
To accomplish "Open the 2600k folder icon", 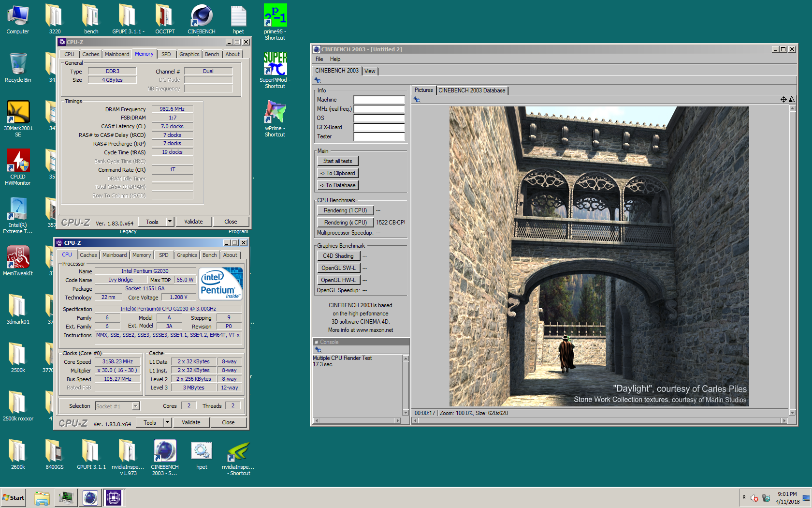I will point(18,455).
